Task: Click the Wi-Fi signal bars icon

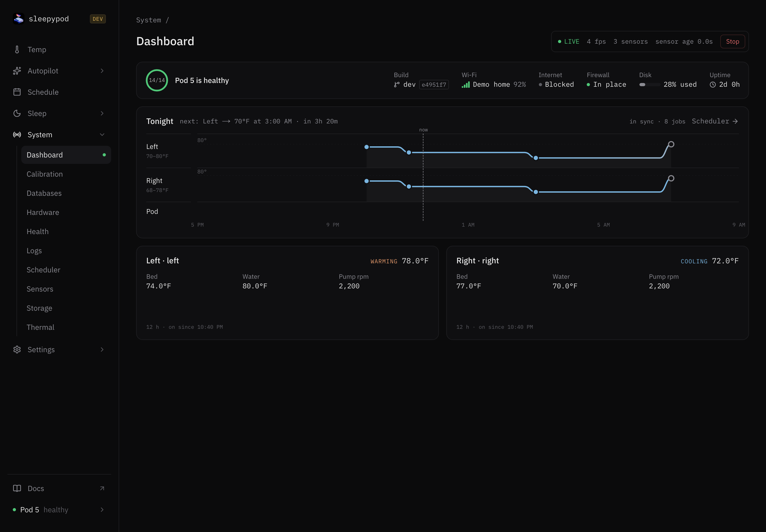Action: point(466,85)
